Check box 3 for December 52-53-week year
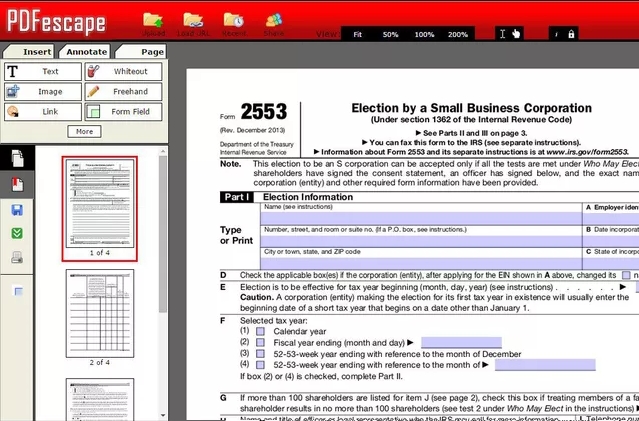This screenshot has width=639, height=421. point(260,353)
